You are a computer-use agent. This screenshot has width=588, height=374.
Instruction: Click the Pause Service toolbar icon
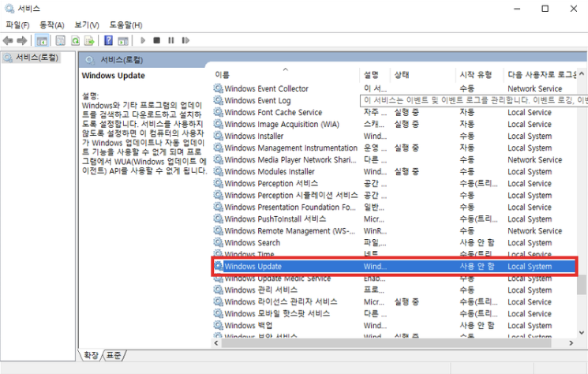[x=171, y=40]
